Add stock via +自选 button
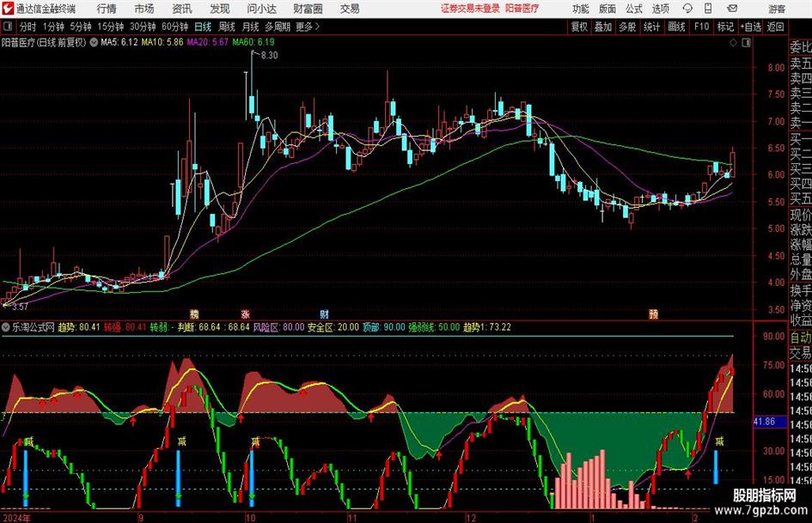 751,27
